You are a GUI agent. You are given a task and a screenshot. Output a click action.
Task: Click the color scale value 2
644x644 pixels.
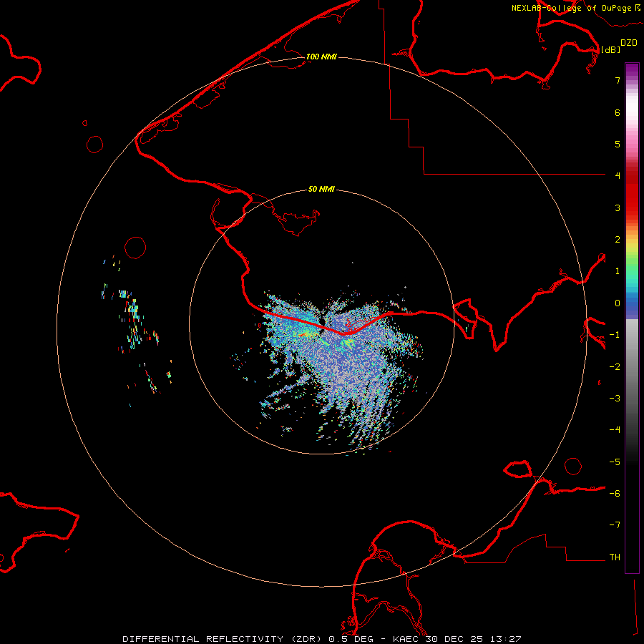point(618,240)
